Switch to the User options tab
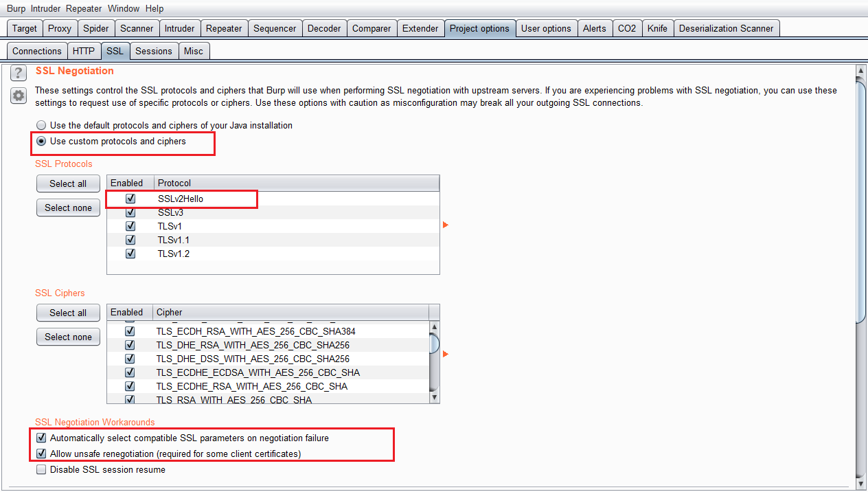This screenshot has height=492, width=868. (x=546, y=28)
